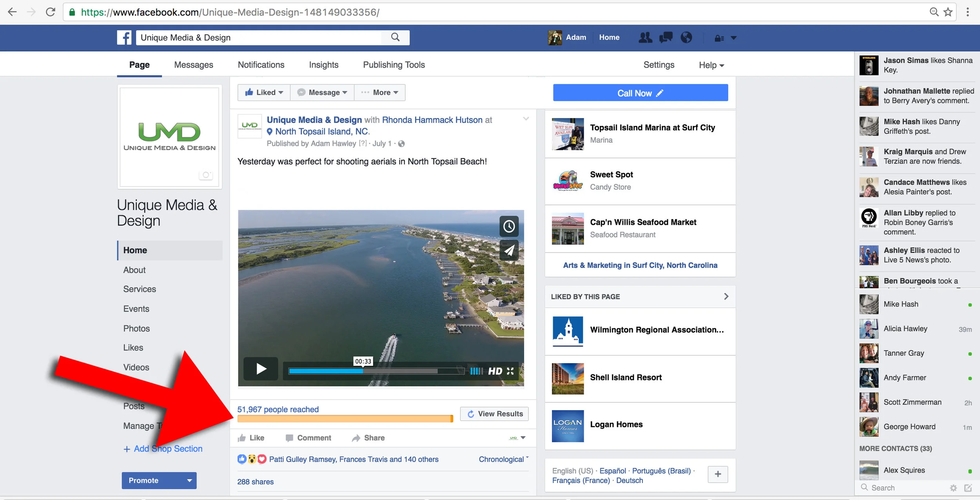Click the send paper-plane icon on video
Screen dimensions: 980x500
(509, 250)
